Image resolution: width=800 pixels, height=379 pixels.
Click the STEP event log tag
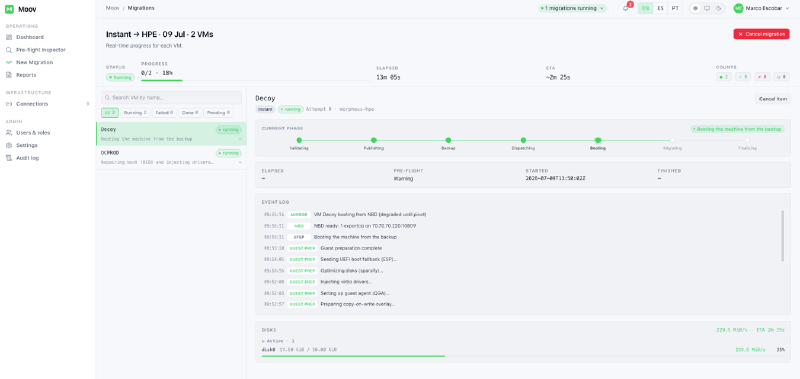point(299,237)
